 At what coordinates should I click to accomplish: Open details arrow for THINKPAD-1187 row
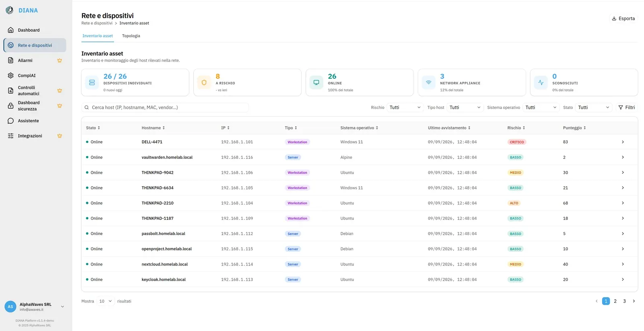tap(623, 218)
